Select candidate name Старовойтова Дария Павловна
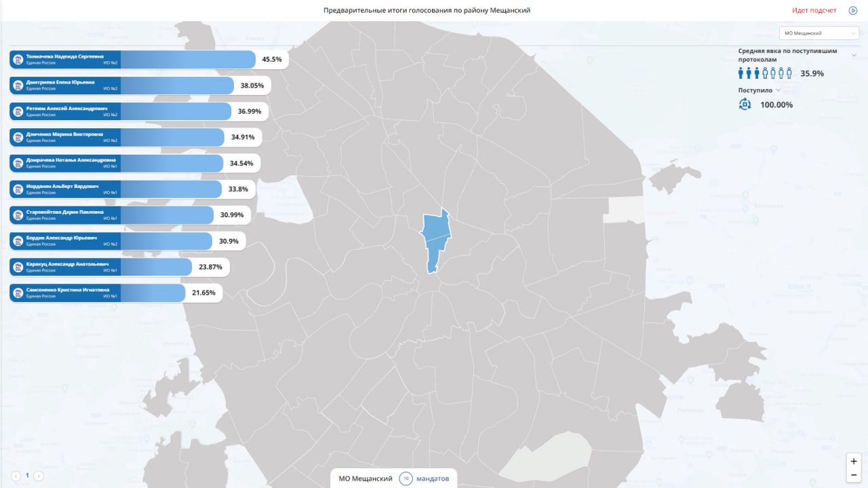This screenshot has height=488, width=868. [65, 211]
